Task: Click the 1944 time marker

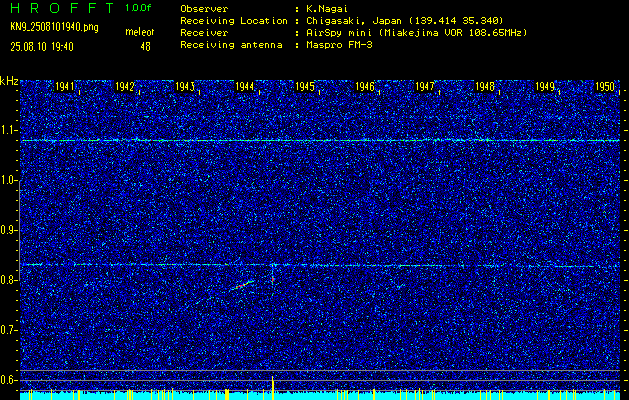Action: pyautogui.click(x=245, y=86)
